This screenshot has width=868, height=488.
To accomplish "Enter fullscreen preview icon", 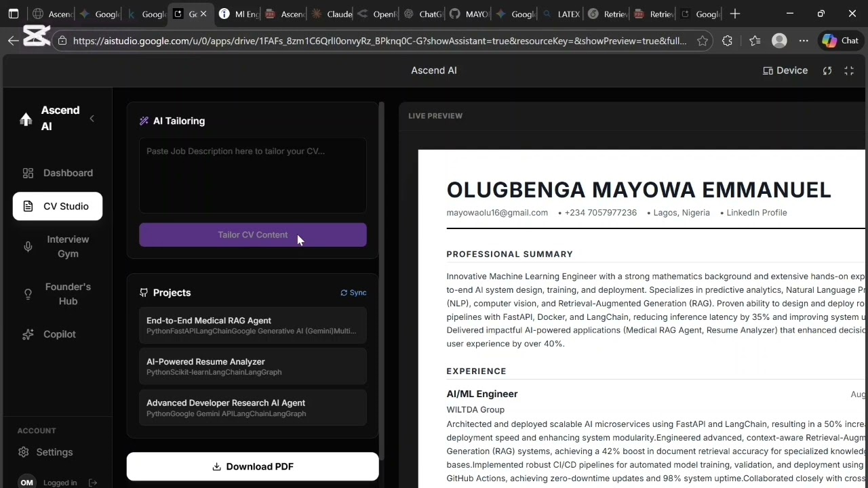I will pyautogui.click(x=849, y=70).
